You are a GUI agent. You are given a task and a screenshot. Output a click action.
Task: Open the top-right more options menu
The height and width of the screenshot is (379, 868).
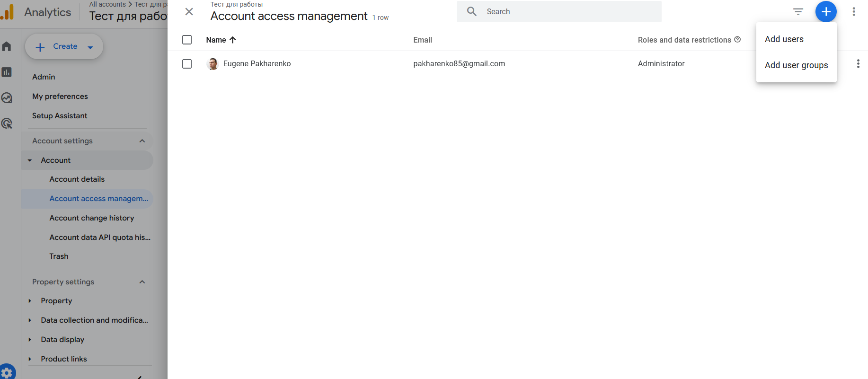853,12
